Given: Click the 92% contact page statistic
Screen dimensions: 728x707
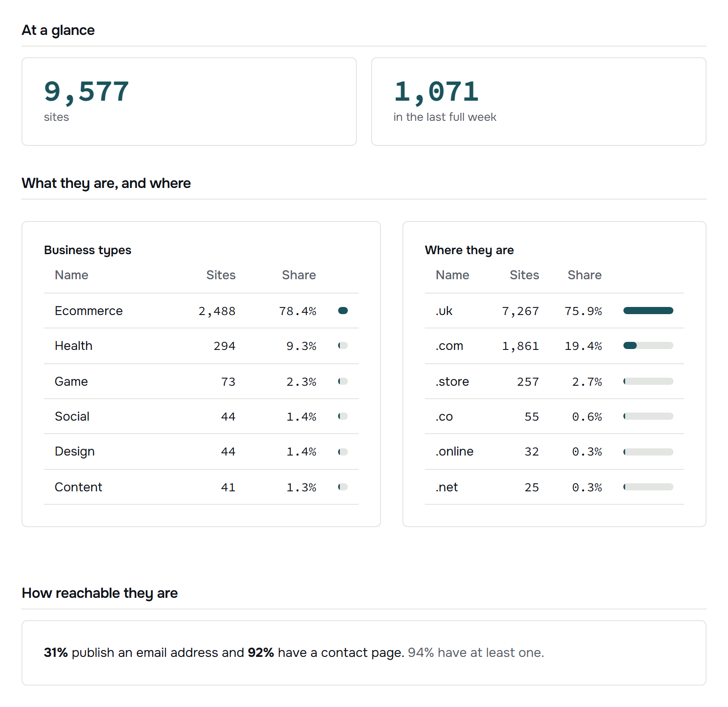Looking at the screenshot, I should point(261,652).
